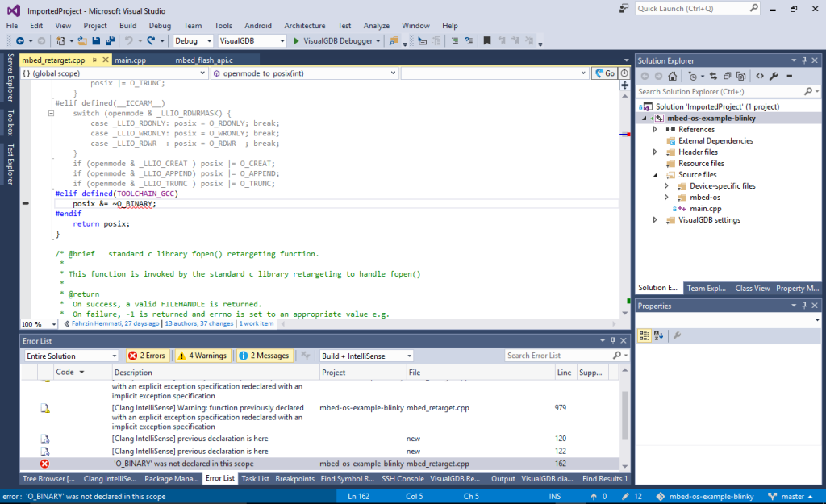Open Properties via wrench icon in Solution Explorer

coord(772,75)
